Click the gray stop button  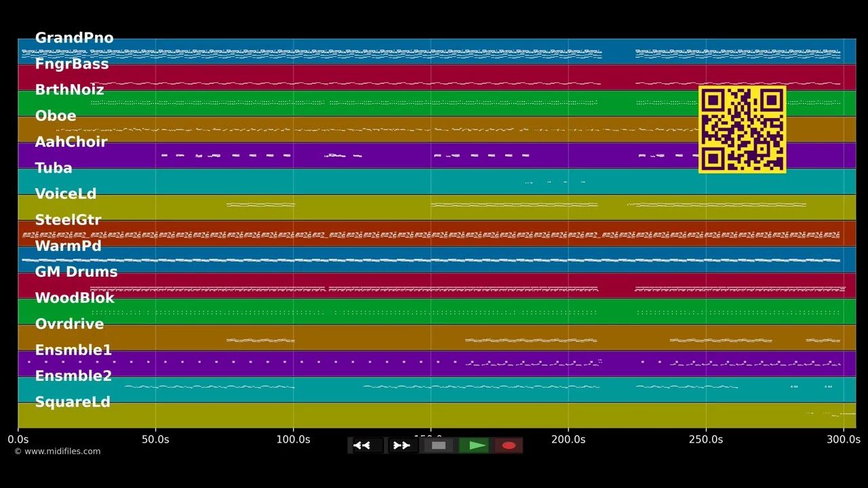pos(439,445)
